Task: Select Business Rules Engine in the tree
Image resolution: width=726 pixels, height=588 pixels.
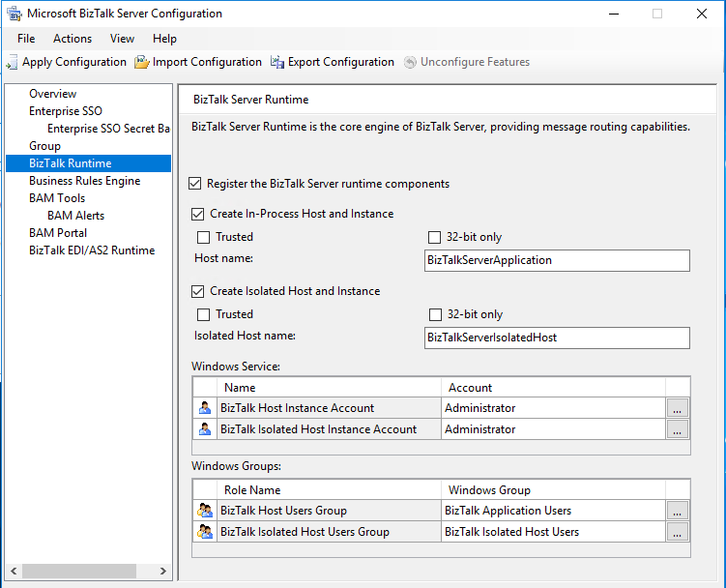Action: [84, 181]
